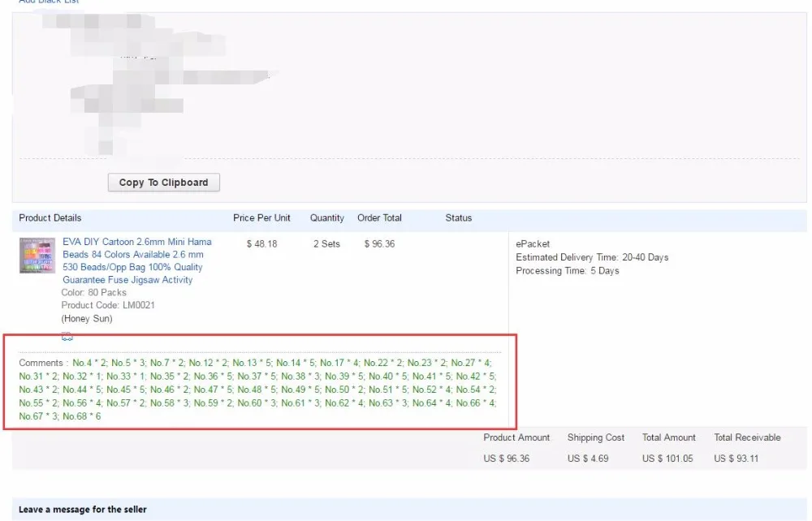
Task: Click "$ 96.36" under Order Total
Action: 379,243
